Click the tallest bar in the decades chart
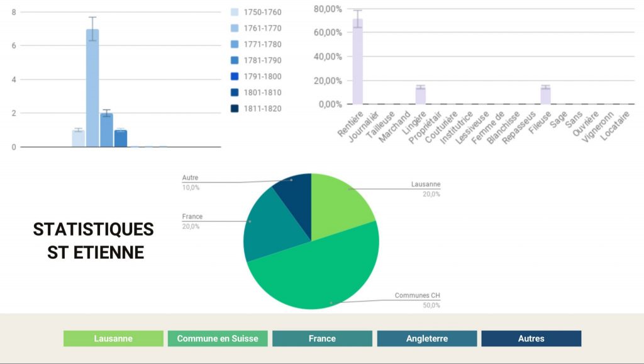Image resolution: width=644 pixels, height=364 pixels. (x=92, y=88)
